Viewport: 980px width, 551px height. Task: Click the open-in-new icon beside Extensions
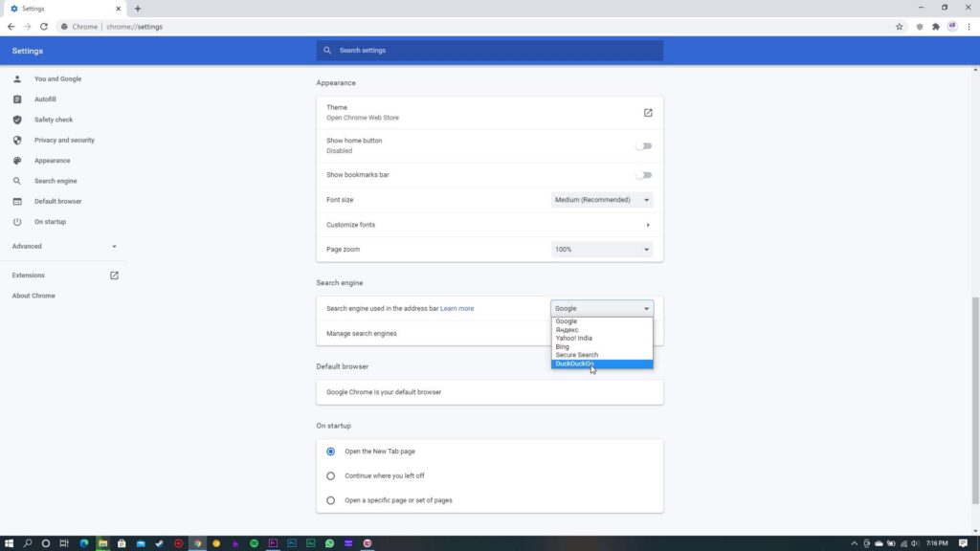tap(115, 275)
